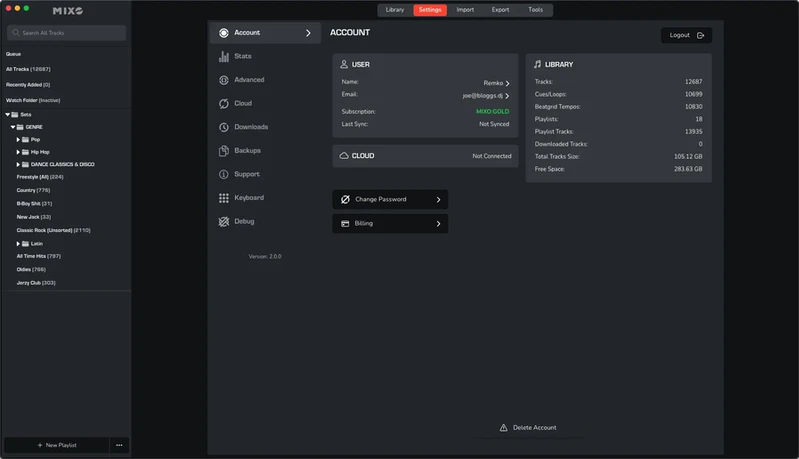The width and height of the screenshot is (799, 459).
Task: Click the Search All Tracks field
Action: (66, 33)
